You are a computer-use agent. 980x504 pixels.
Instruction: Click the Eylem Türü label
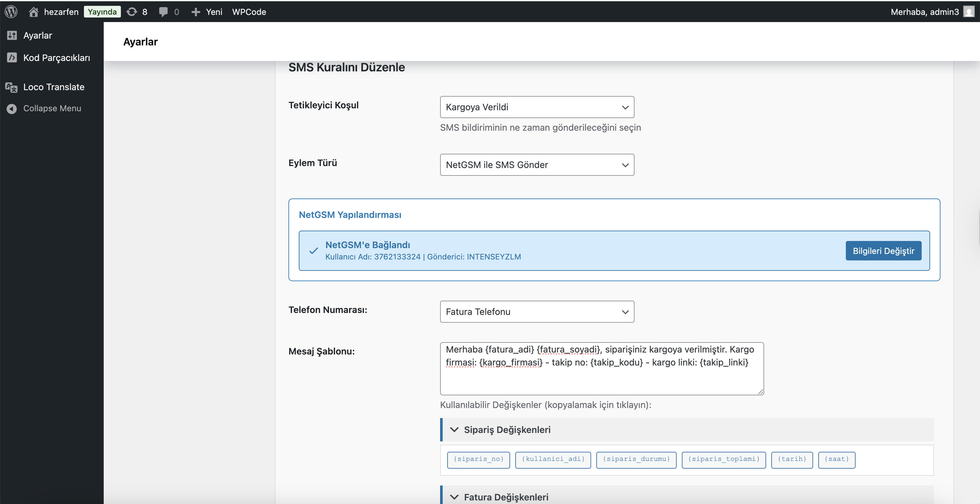[313, 163]
